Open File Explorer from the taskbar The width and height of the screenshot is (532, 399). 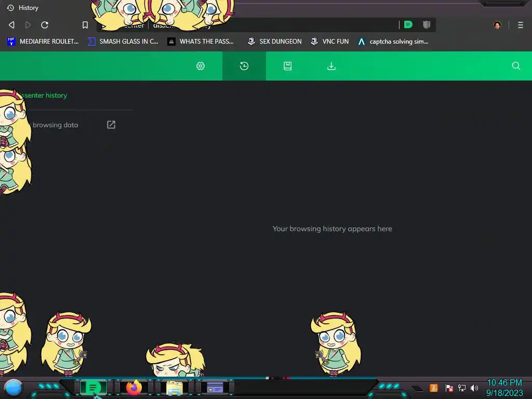click(x=175, y=388)
